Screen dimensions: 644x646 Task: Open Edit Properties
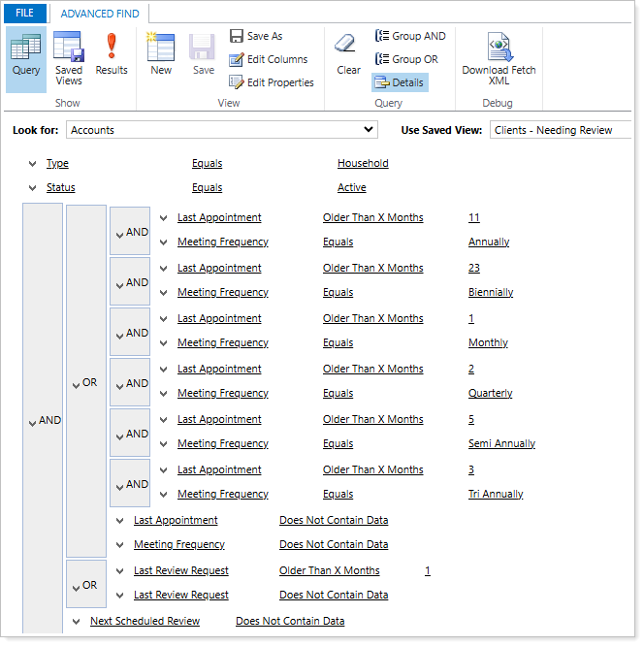[271, 82]
